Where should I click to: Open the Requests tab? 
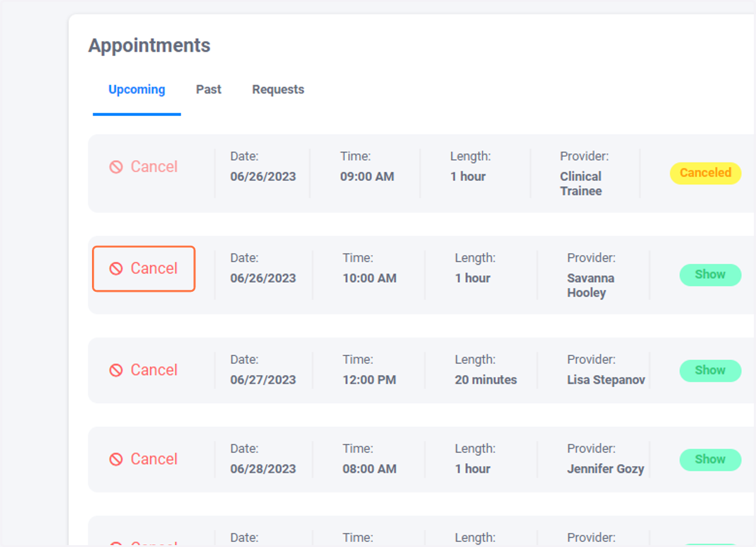coord(278,89)
